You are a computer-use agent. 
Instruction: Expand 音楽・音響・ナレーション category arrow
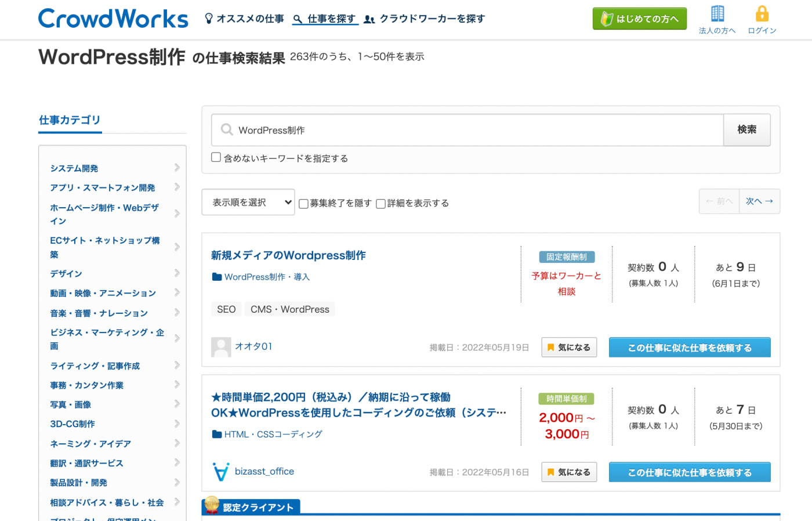pos(177,312)
